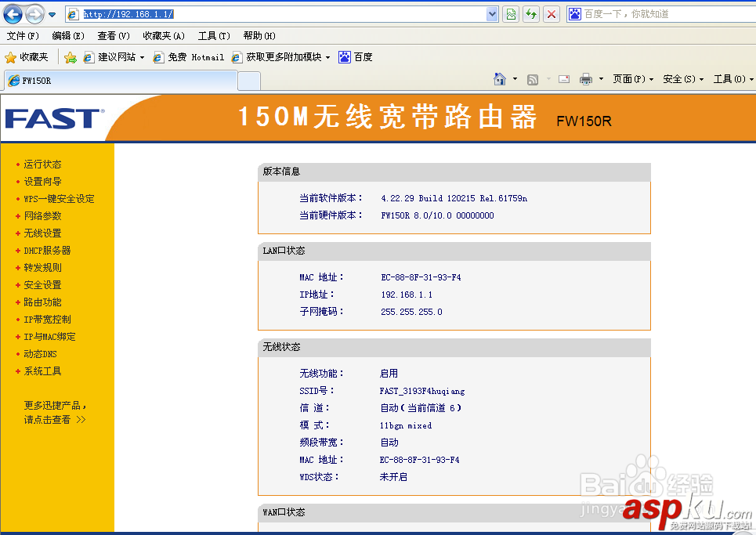Viewport: 756px width, 535px height.
Task: Click the FAST logo
Action: click(54, 118)
